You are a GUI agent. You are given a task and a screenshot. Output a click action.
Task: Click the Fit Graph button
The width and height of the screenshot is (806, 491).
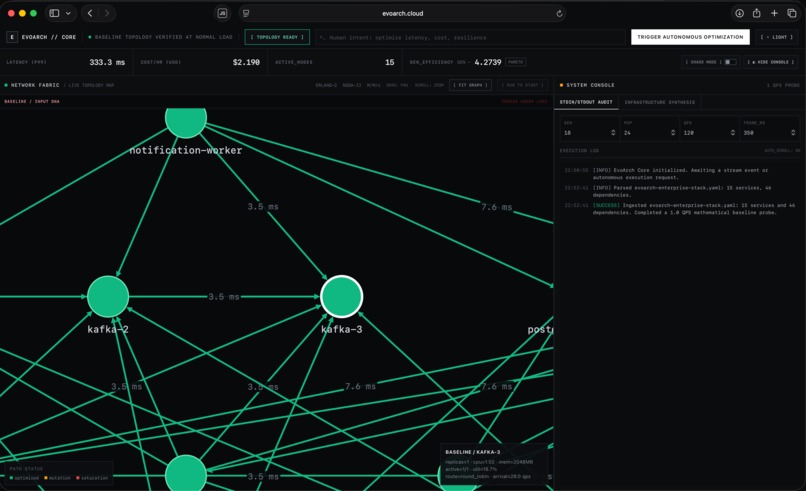coord(470,85)
